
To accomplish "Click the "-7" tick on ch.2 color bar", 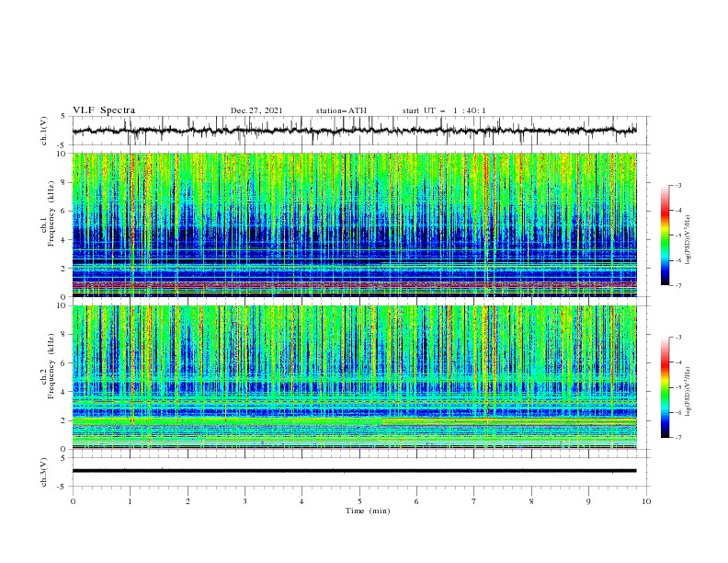I will pyautogui.click(x=678, y=438).
